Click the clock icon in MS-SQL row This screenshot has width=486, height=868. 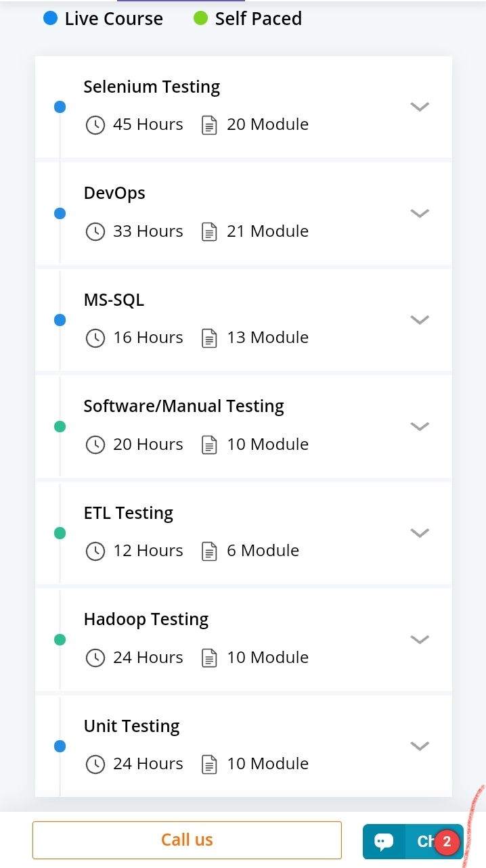point(95,338)
